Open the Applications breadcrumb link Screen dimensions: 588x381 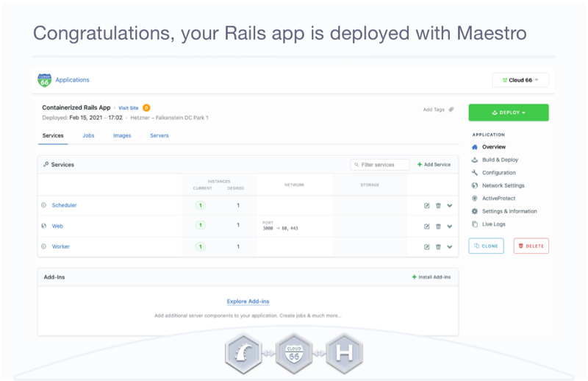(72, 80)
